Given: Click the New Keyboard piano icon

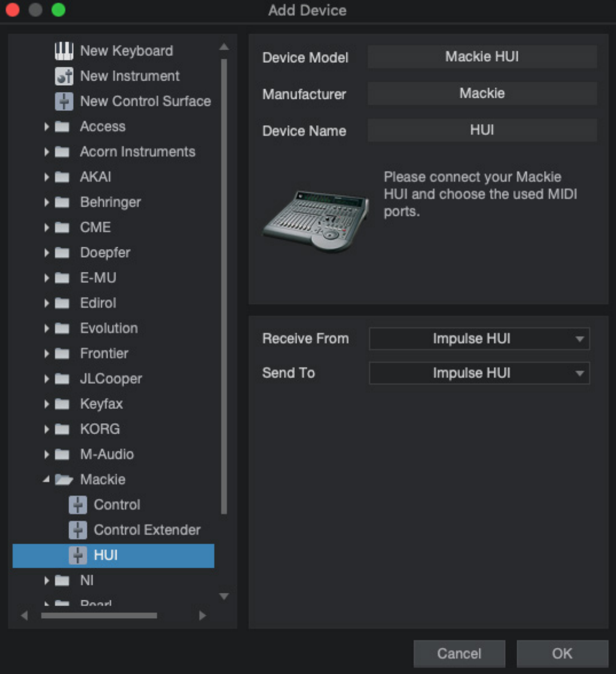Looking at the screenshot, I should (64, 51).
